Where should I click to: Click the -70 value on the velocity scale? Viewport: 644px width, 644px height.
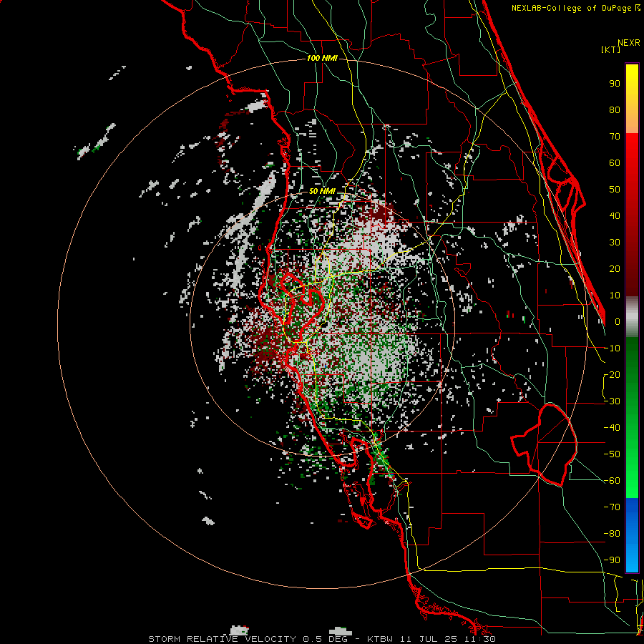pyautogui.click(x=612, y=507)
